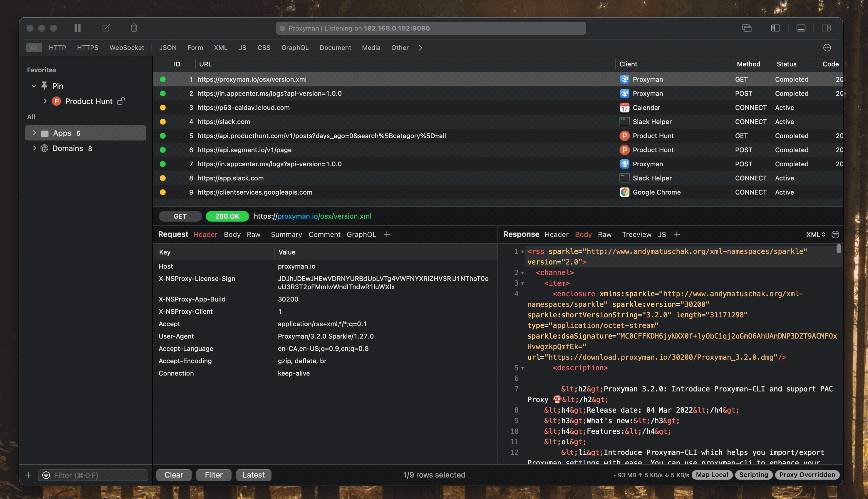This screenshot has height=499, width=868.
Task: Click the sidebar Filter input field
Action: point(98,475)
